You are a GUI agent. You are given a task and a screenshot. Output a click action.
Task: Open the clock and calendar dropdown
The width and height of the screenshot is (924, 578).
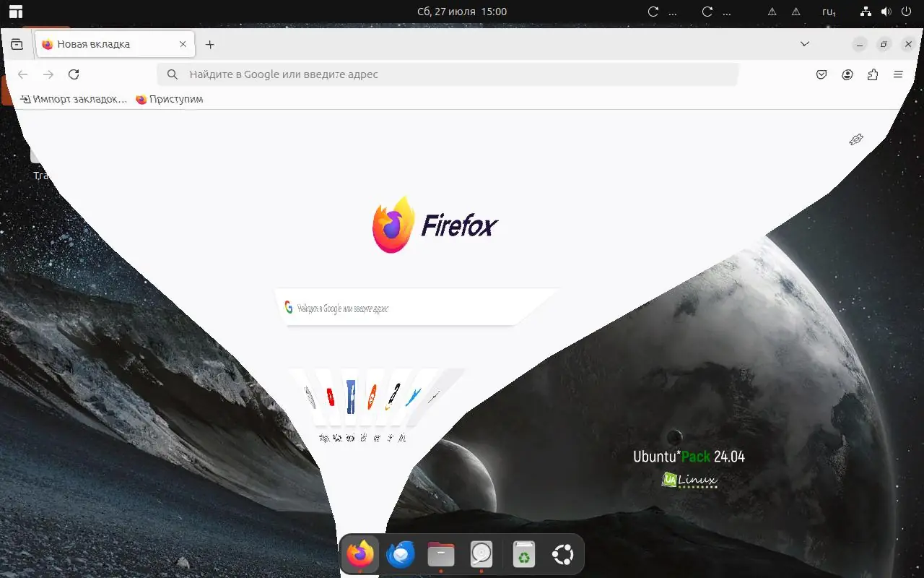[461, 11]
